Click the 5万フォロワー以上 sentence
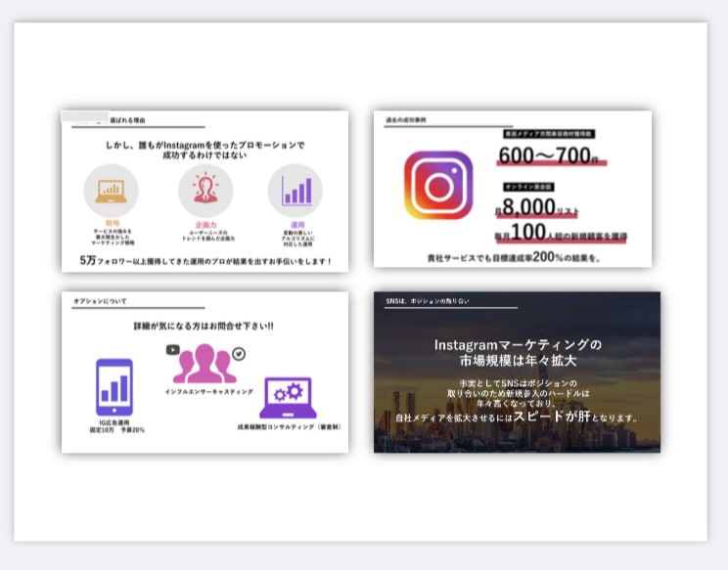The width and height of the screenshot is (728, 570). (x=205, y=261)
